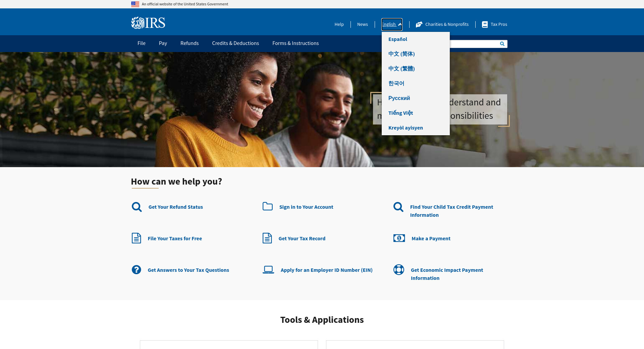The height and width of the screenshot is (349, 644).
Task: Click the question mark icon for tax questions
Action: point(136,270)
